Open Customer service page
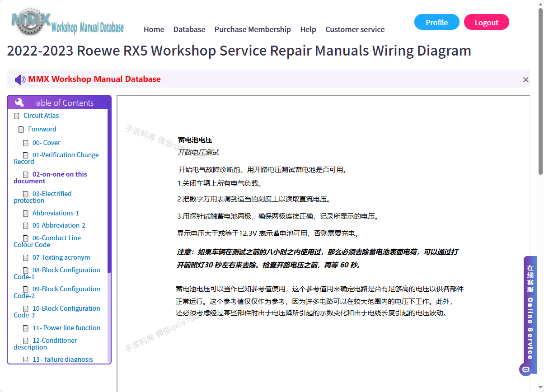The height and width of the screenshot is (392, 544). pos(355,29)
